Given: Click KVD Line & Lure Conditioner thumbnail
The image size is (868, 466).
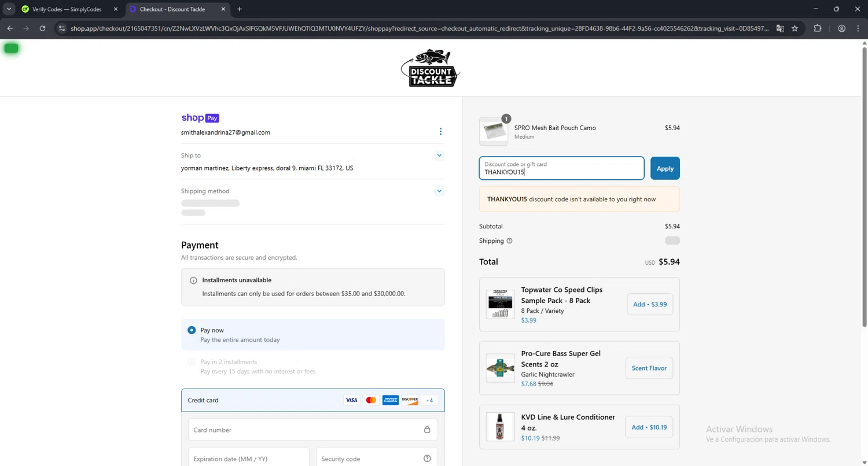Looking at the screenshot, I should coord(501,427).
